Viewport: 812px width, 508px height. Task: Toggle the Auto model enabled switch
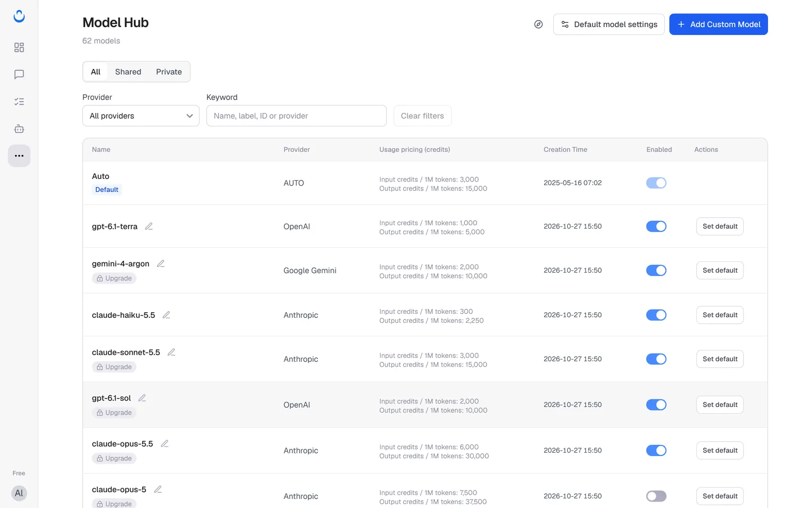click(x=656, y=183)
